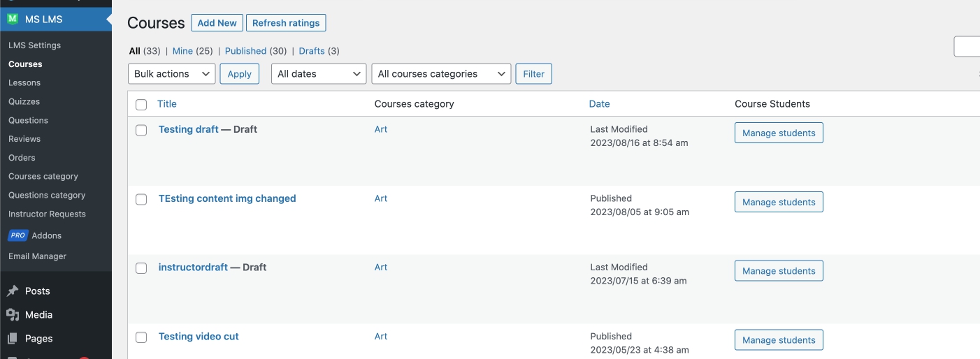The image size is (980, 359).
Task: Tick the select-all checkbox in table header
Action: point(141,105)
